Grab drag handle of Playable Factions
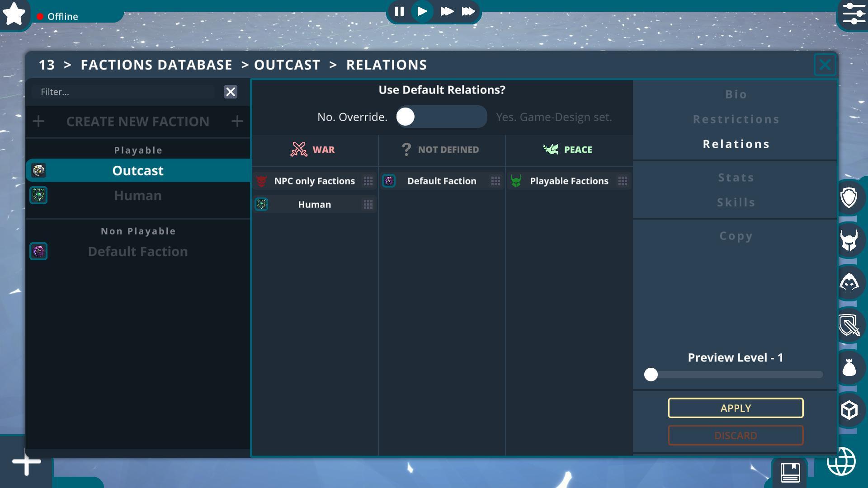This screenshot has width=868, height=488. pos(623,181)
